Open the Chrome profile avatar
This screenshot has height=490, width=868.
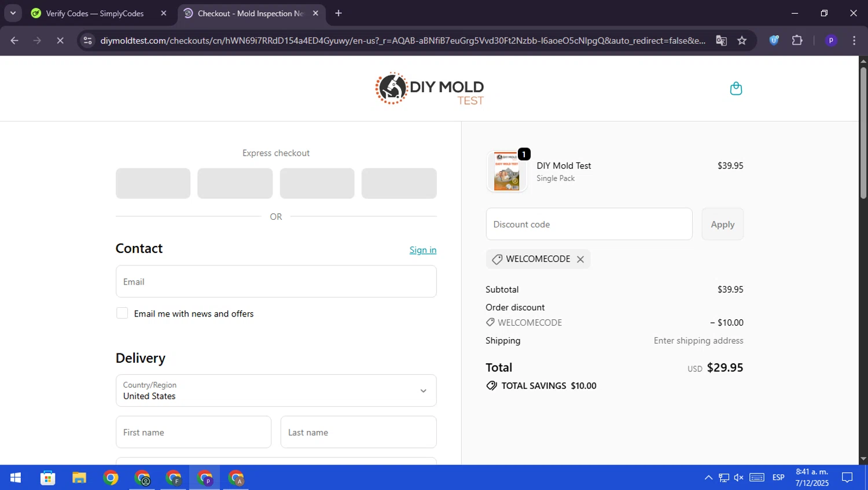[x=831, y=40]
